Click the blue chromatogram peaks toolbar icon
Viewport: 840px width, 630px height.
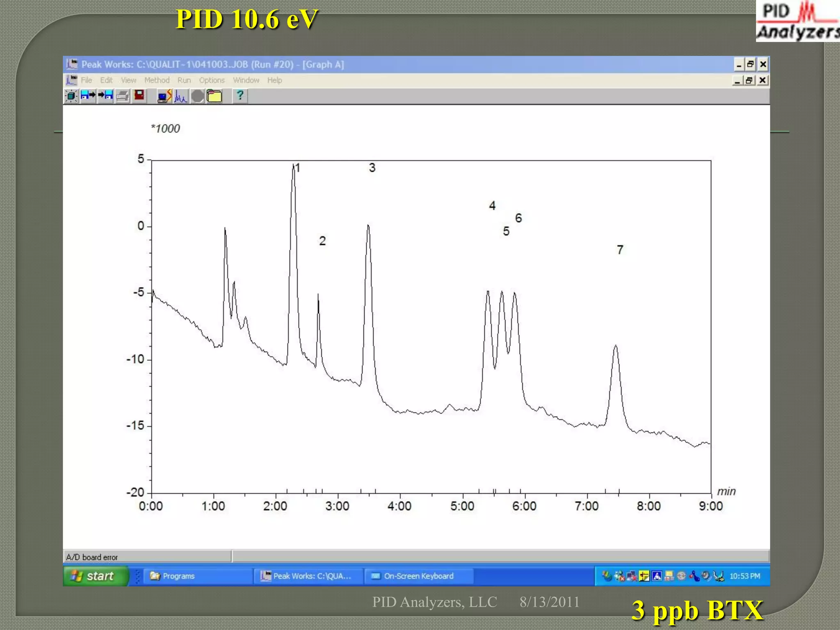click(x=180, y=97)
